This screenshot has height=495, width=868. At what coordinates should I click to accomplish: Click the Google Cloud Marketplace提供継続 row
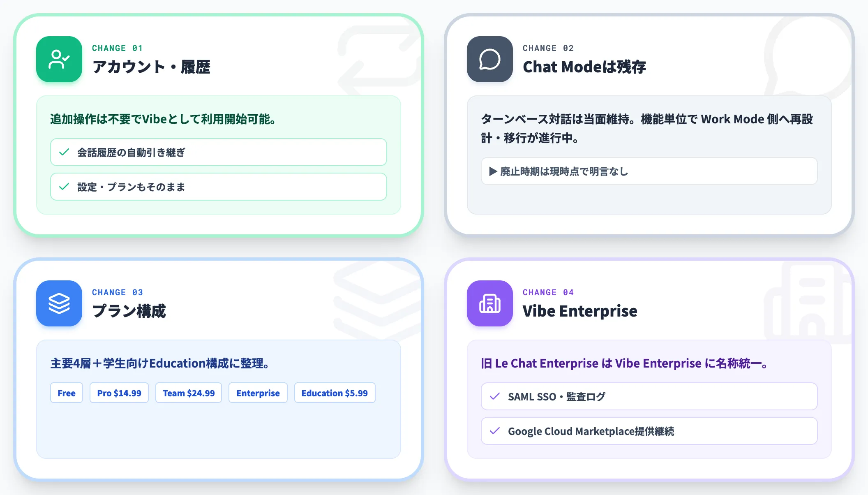coord(649,431)
